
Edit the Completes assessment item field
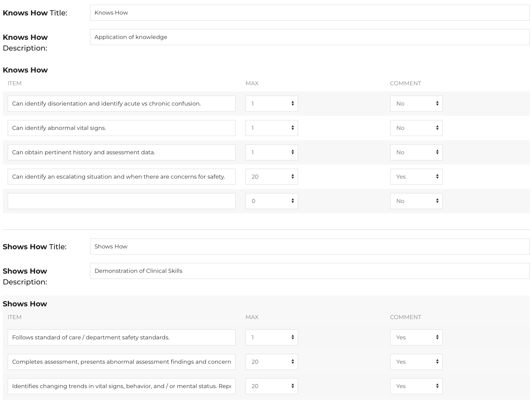tap(122, 362)
